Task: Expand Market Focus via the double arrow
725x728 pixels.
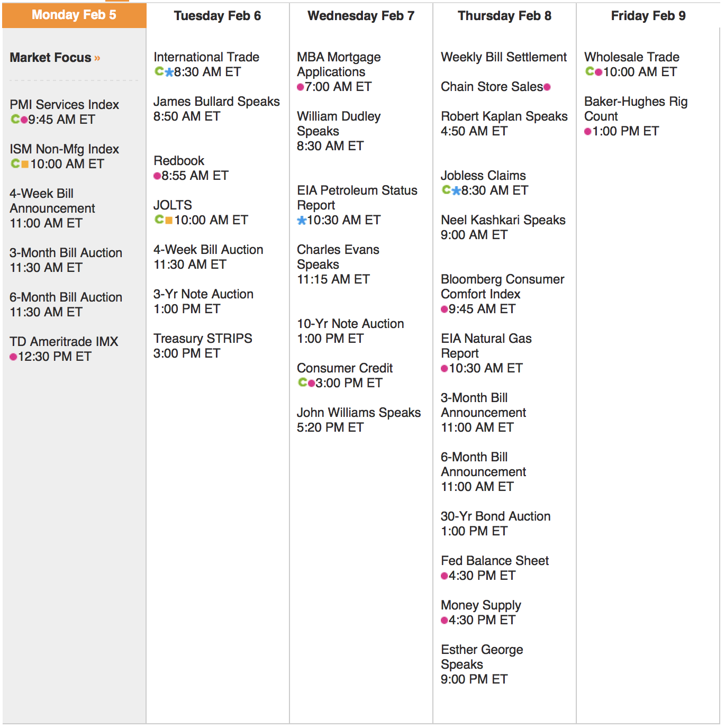Action: point(97,58)
